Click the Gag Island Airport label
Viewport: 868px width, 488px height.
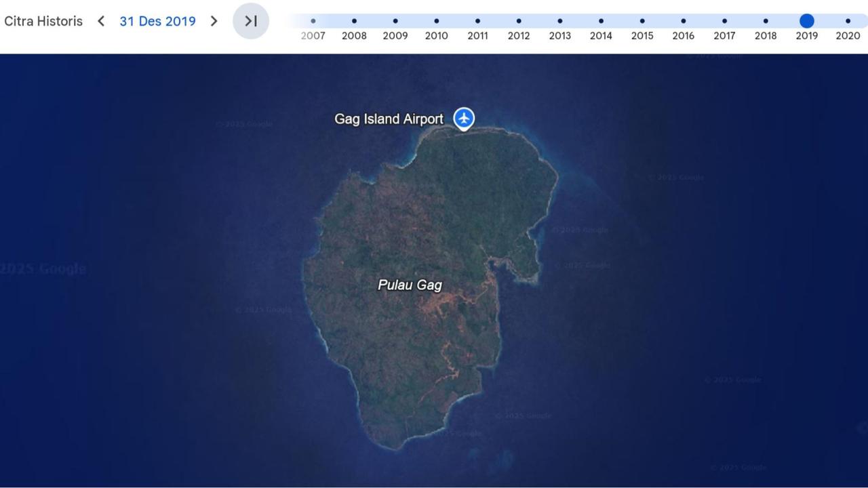[389, 119]
